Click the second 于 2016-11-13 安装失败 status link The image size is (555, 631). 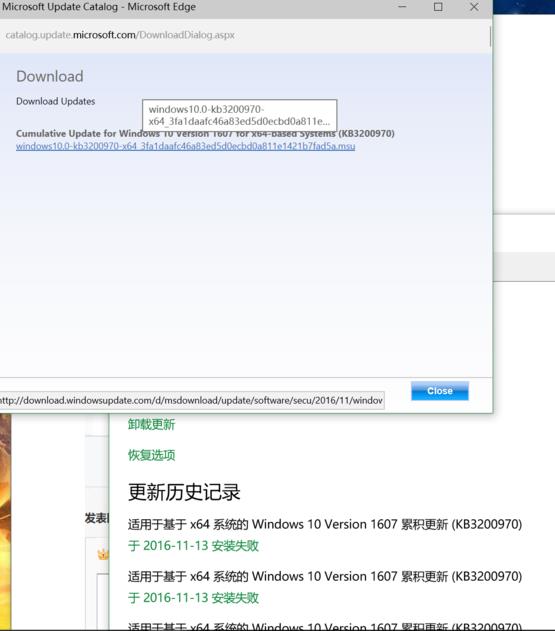[193, 598]
